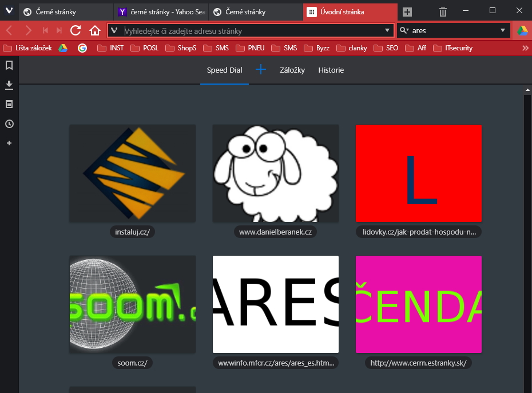Open the Lišta záložek bookmark folder
The width and height of the screenshot is (532, 393).
27,48
